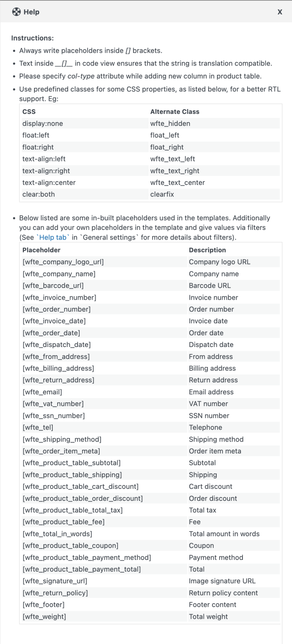Select the [wfte_weight] placeholder row
Viewport: 292px width, 644px height.
point(44,616)
